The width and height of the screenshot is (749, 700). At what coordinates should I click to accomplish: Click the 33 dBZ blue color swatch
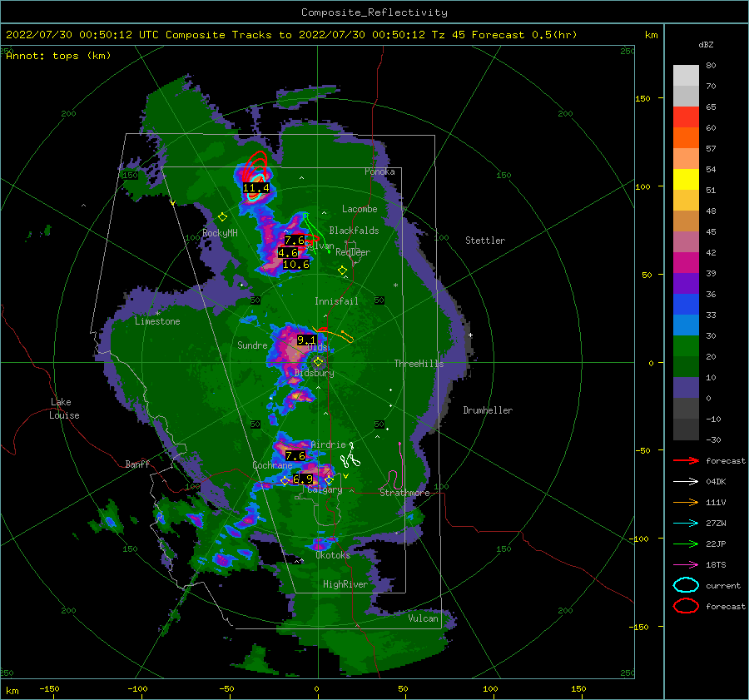[x=686, y=304]
